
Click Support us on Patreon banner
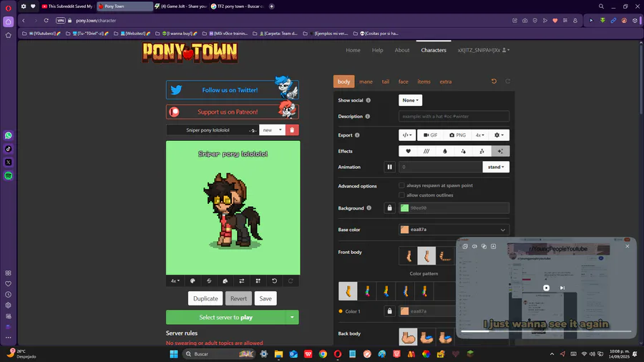tap(233, 112)
